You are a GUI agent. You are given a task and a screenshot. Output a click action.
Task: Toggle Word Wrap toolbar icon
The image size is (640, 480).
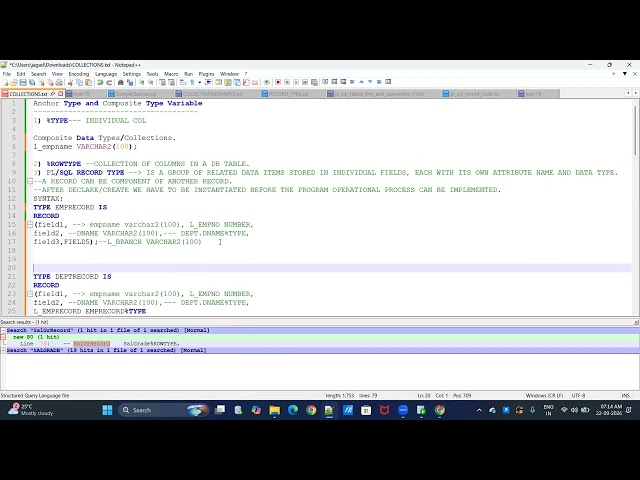click(x=183, y=82)
